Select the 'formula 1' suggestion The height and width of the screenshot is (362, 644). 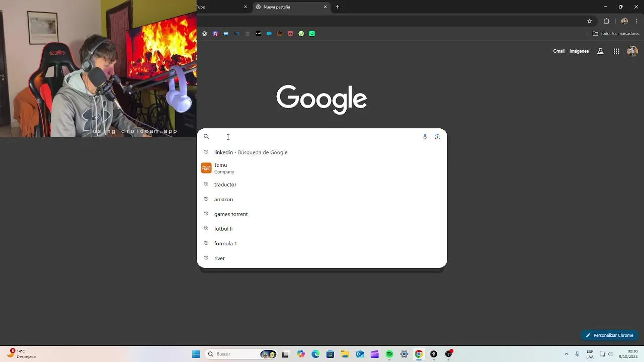(x=322, y=243)
